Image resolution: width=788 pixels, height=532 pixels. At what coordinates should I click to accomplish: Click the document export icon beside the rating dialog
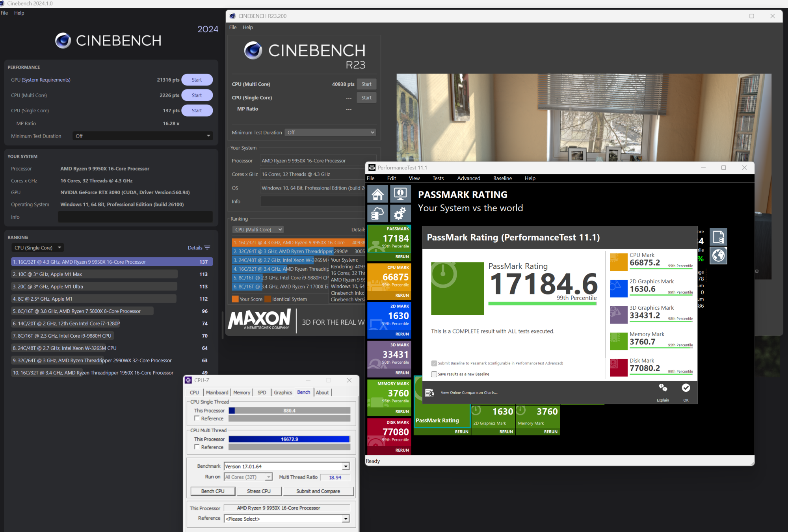tap(718, 237)
